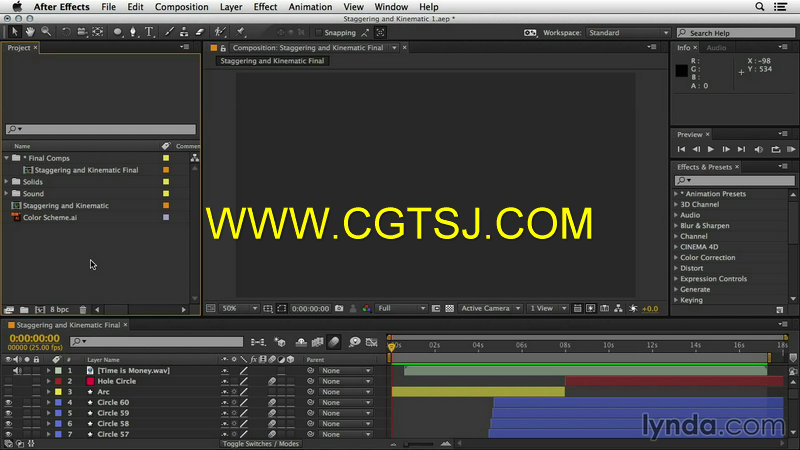Click the Search Help input field

(x=735, y=33)
